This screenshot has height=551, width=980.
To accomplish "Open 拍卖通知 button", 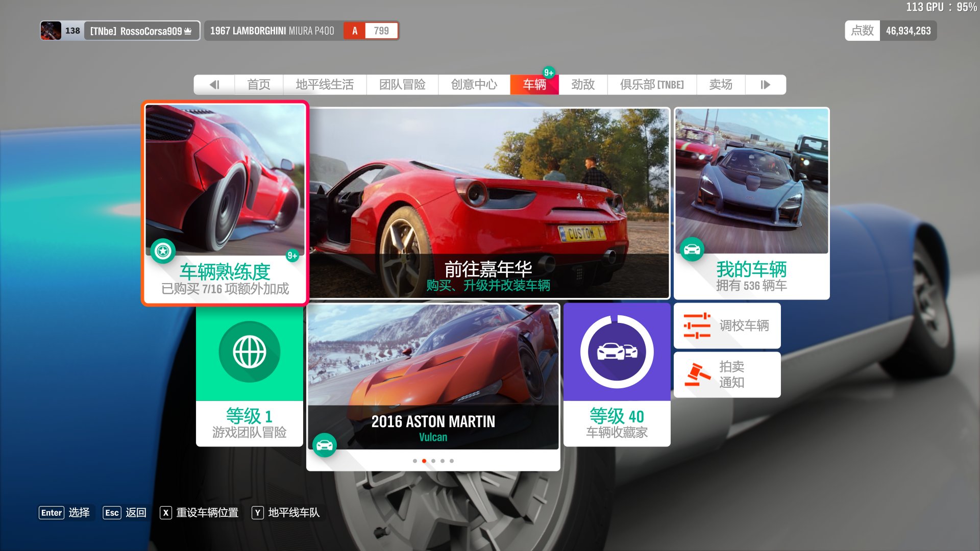I will (727, 374).
